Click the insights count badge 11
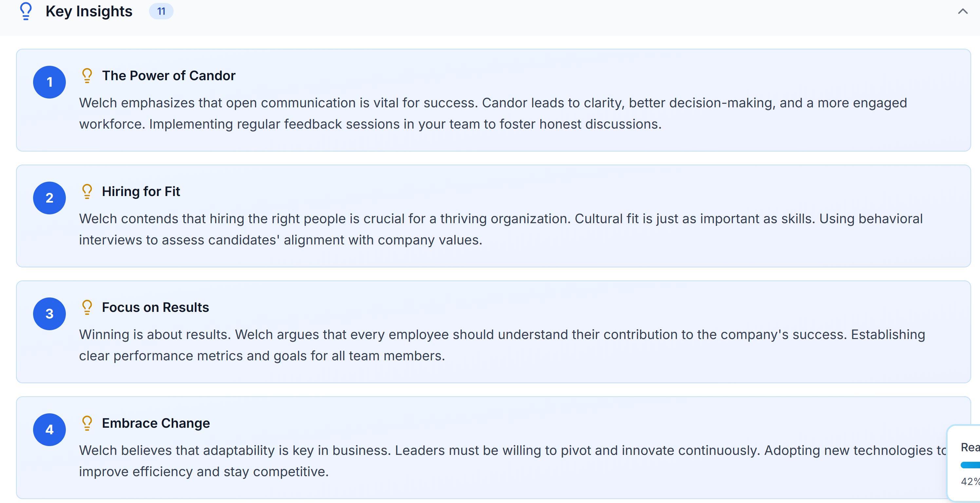Viewport: 980px width, 503px height. pyautogui.click(x=161, y=11)
